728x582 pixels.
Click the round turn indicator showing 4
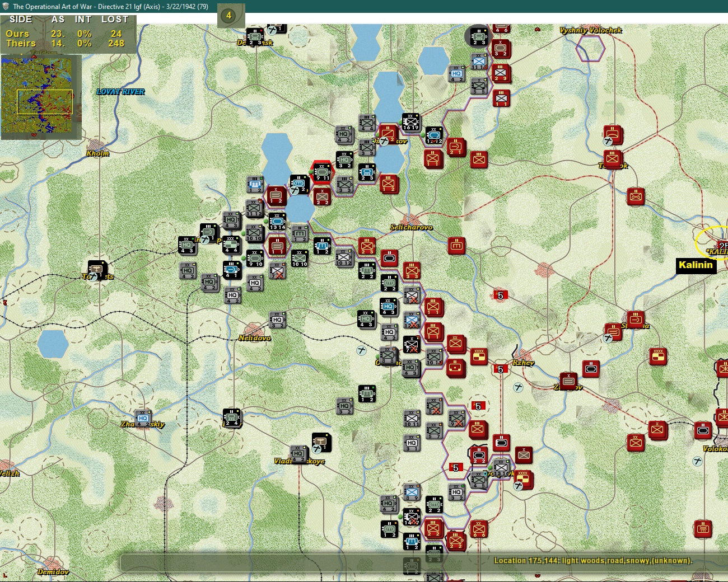pyautogui.click(x=228, y=16)
